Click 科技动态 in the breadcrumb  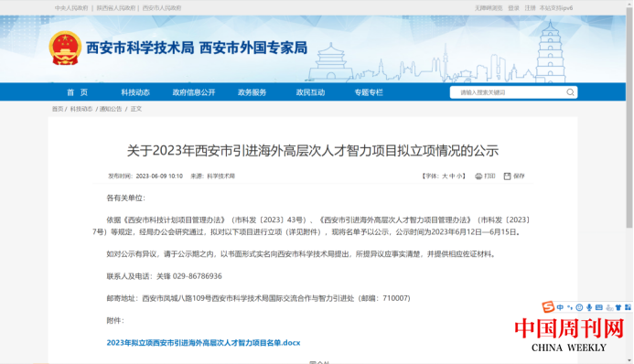coord(81,109)
